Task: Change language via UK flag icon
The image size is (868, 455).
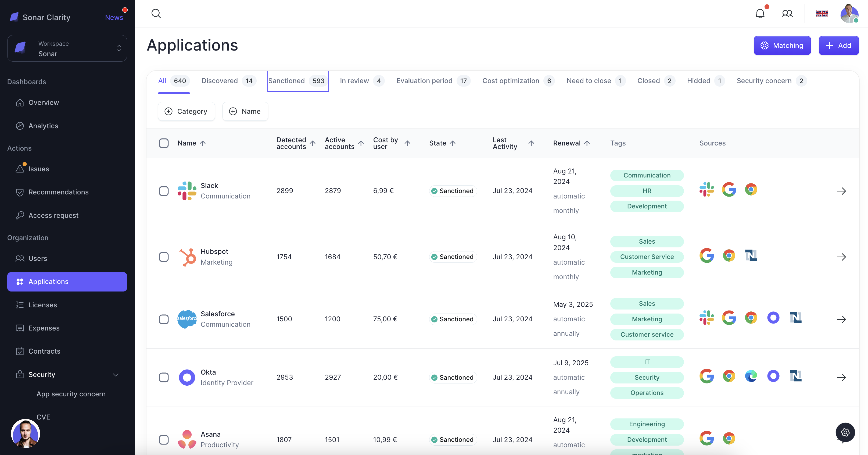Action: tap(822, 13)
